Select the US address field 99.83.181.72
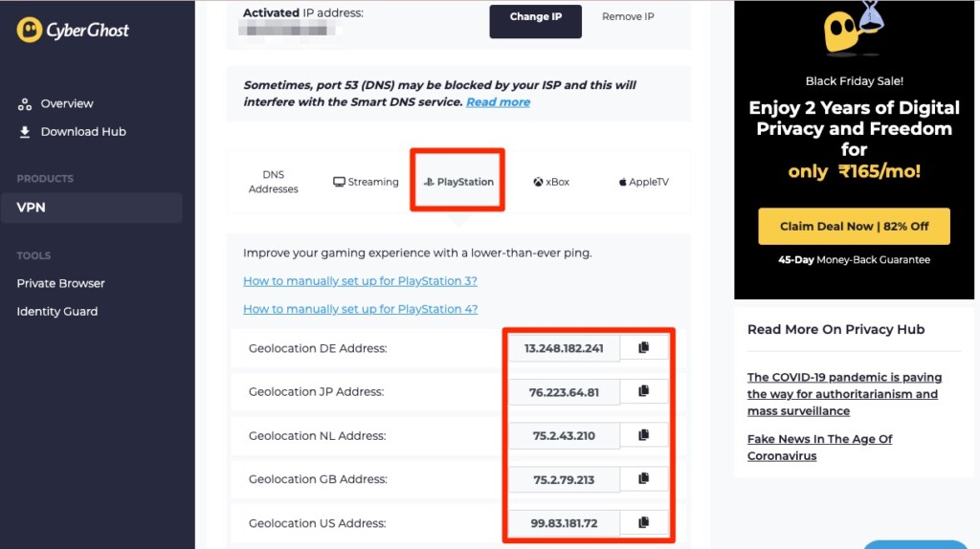The width and height of the screenshot is (980, 549). (564, 523)
